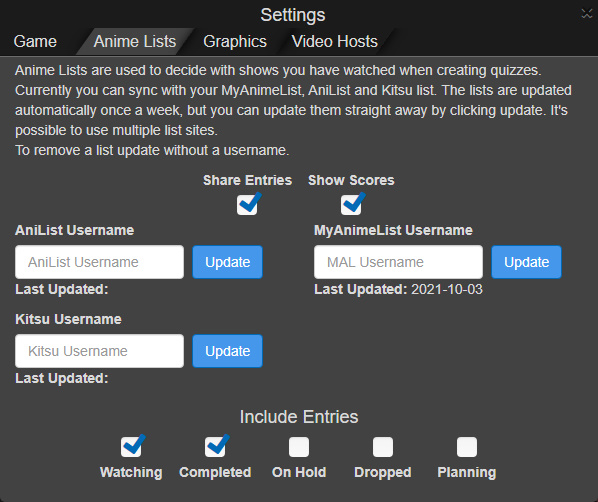Image resolution: width=598 pixels, height=502 pixels.
Task: Focus the Kitsu Username field
Action: click(x=100, y=351)
